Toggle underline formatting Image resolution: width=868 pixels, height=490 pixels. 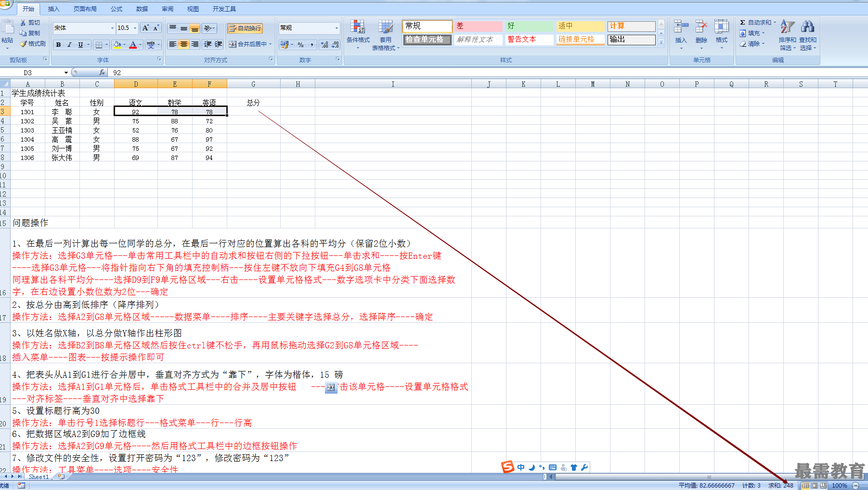(x=80, y=45)
